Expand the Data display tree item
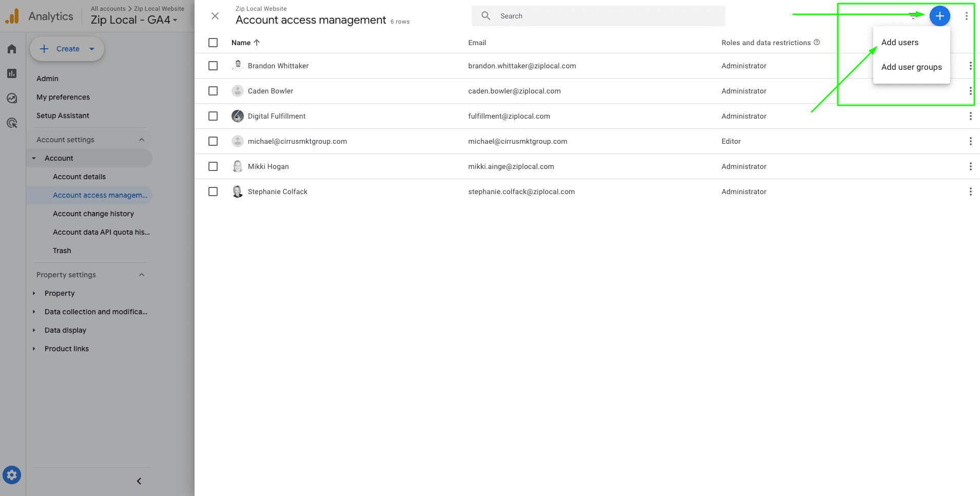Screen dimensions: 980x496 pos(34,330)
